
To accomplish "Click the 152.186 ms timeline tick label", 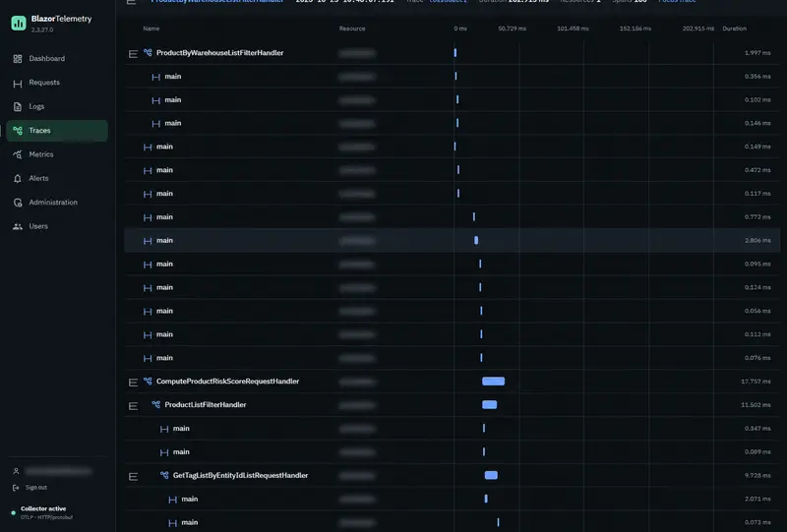I will (x=636, y=29).
